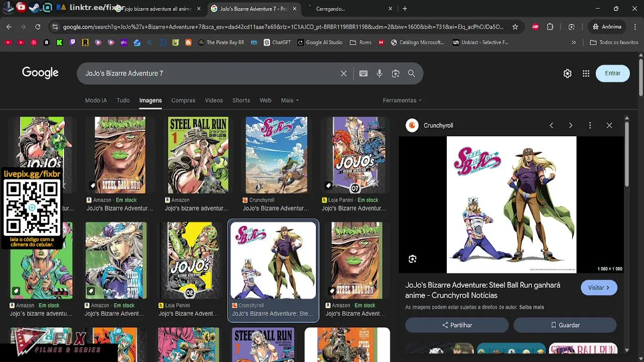The width and height of the screenshot is (644, 362).
Task: Open the lone Steel Ball Run 7 thumbnail
Action: [x=263, y=344]
